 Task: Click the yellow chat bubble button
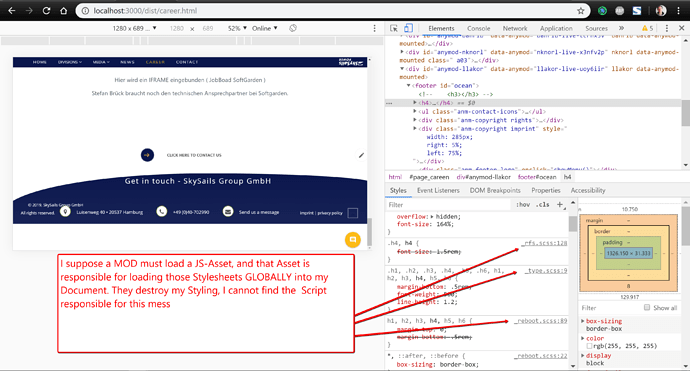coord(352,239)
